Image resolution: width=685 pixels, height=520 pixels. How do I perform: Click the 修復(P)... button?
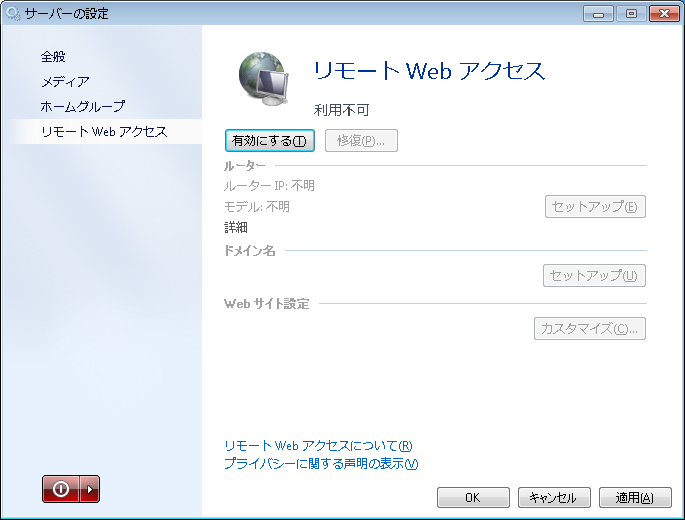[x=361, y=141]
